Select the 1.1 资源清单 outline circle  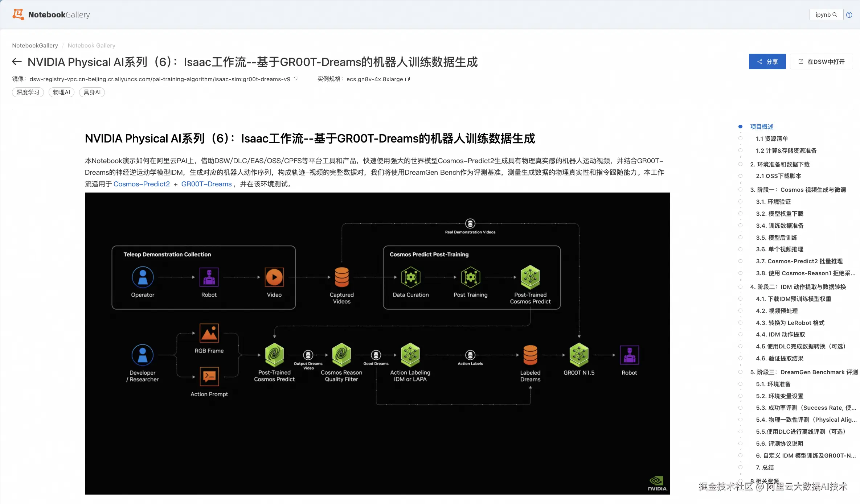740,139
